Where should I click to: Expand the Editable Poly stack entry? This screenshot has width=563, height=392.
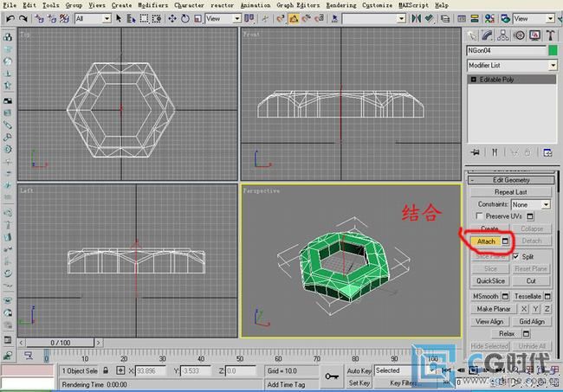pos(473,80)
